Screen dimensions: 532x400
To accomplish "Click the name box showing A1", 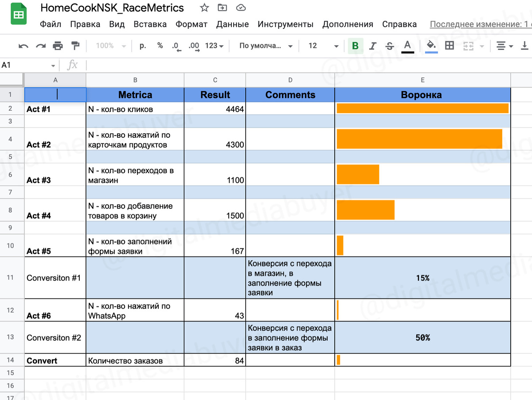I will tap(24, 65).
